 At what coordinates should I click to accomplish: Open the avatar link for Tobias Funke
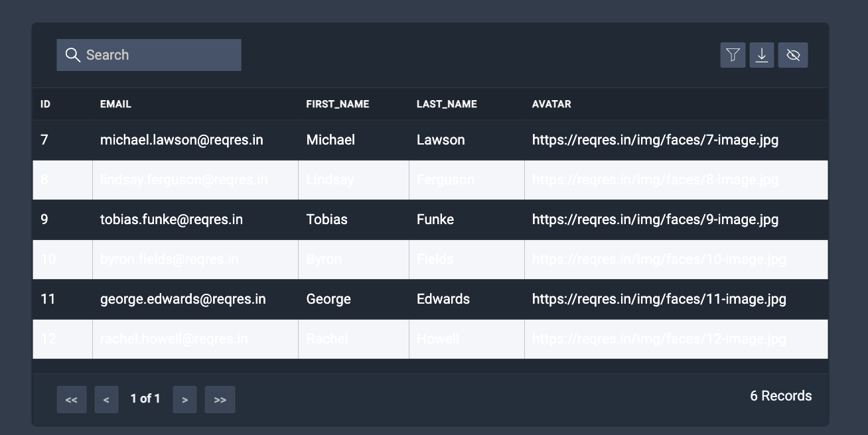(656, 219)
